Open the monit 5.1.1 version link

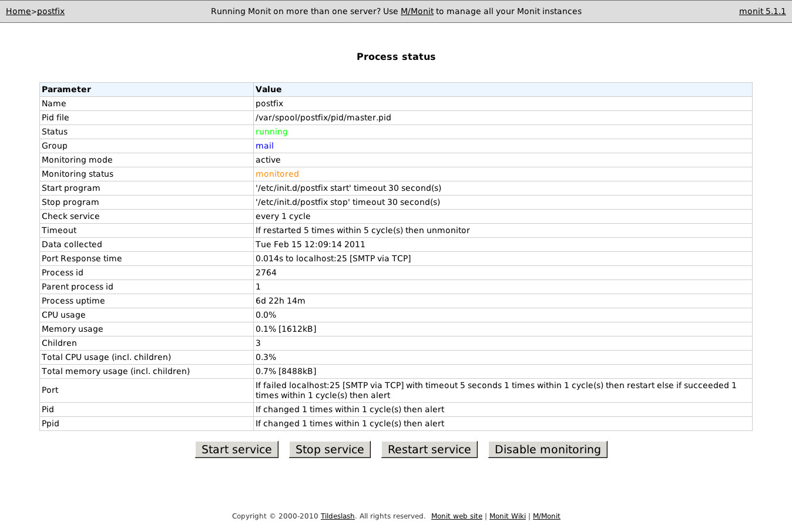(x=762, y=11)
